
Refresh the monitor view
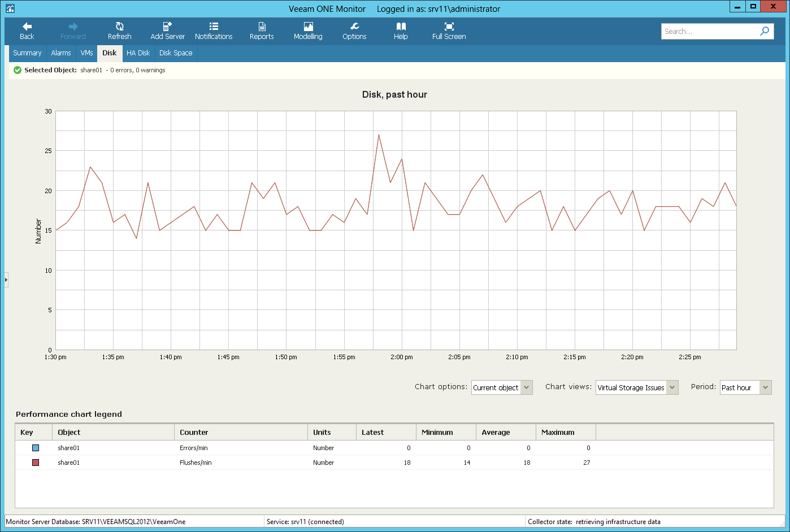tap(119, 31)
